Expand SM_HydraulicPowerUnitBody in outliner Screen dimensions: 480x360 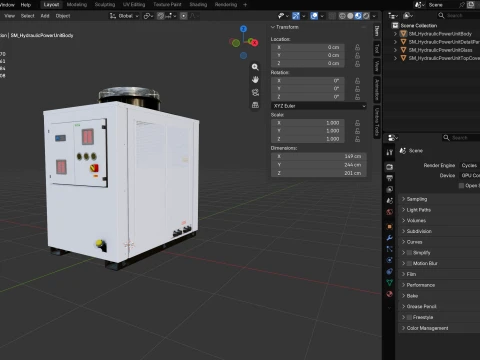click(x=395, y=34)
